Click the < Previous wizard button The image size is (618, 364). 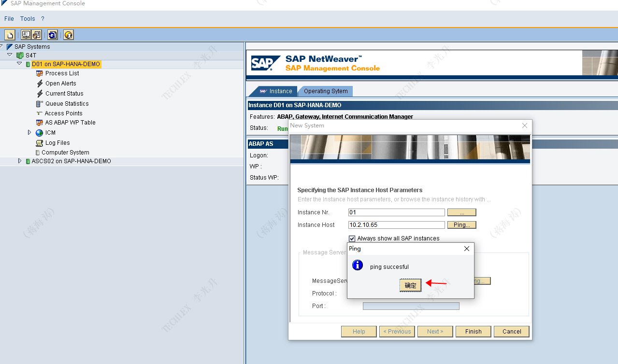point(397,332)
